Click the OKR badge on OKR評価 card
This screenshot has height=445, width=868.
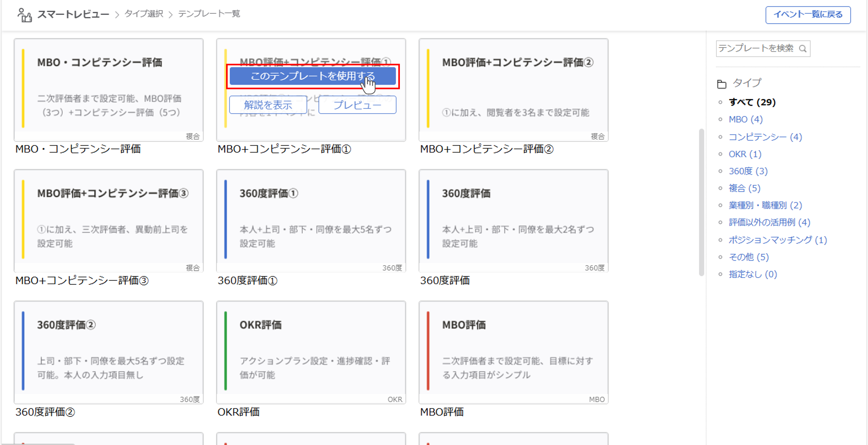pos(395,399)
